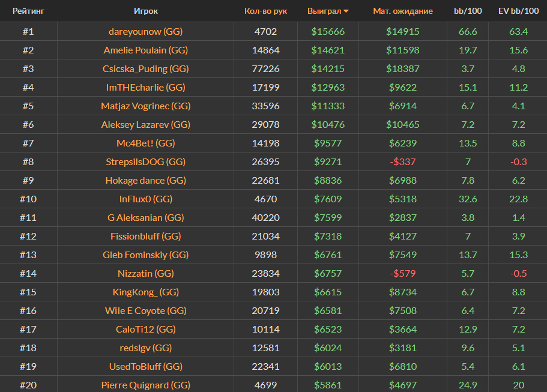Click the sort arrow next to Выиграл

346,11
